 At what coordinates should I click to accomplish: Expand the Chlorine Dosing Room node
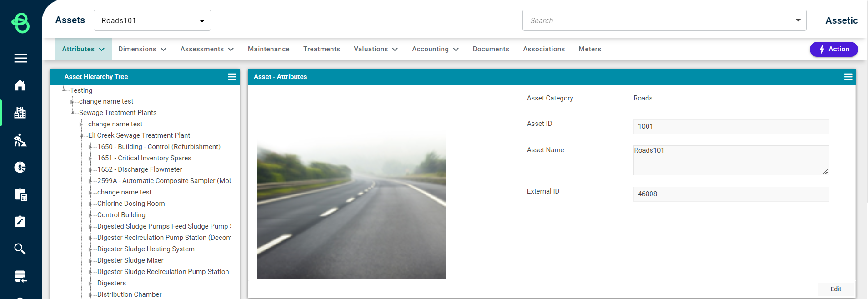(90, 204)
